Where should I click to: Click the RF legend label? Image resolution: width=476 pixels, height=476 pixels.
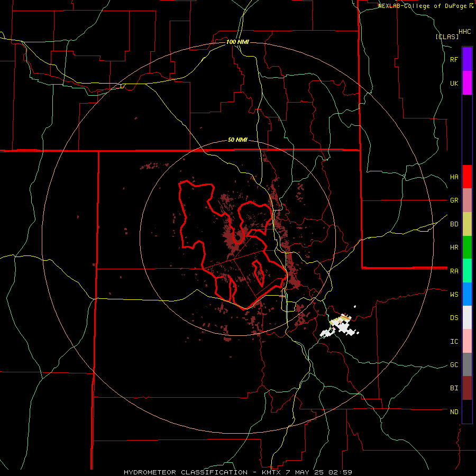coord(454,59)
